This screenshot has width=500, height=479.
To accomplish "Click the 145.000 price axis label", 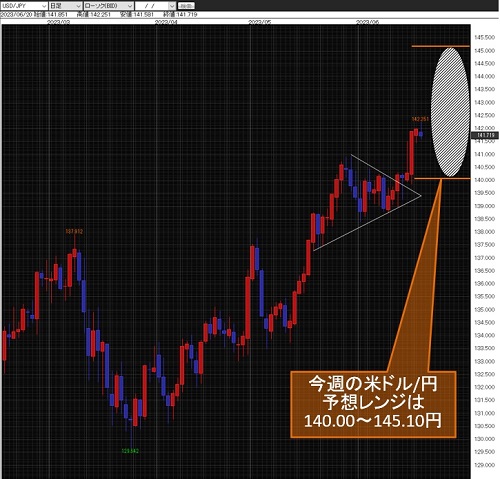I will tap(485, 51).
